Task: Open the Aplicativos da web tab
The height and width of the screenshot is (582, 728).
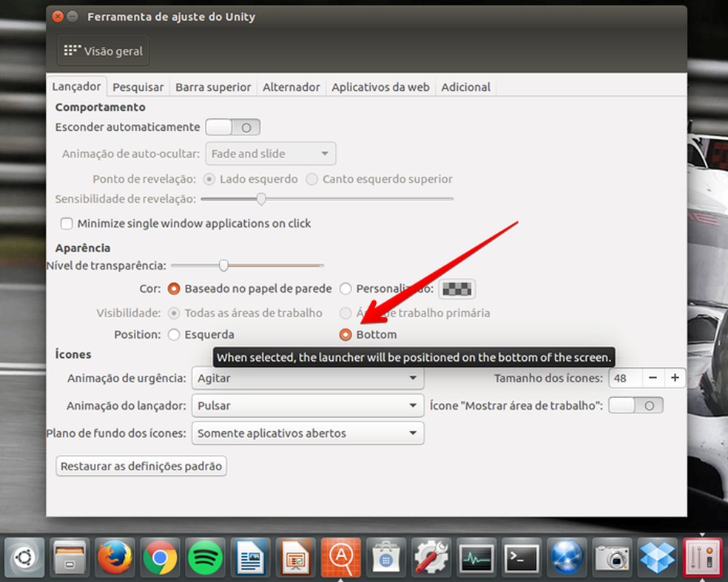Action: coord(380,87)
